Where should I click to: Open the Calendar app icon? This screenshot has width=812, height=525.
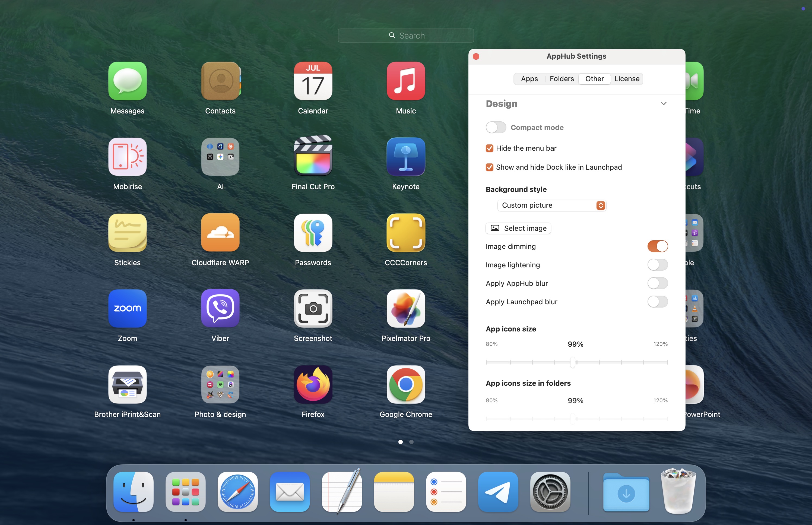313,81
